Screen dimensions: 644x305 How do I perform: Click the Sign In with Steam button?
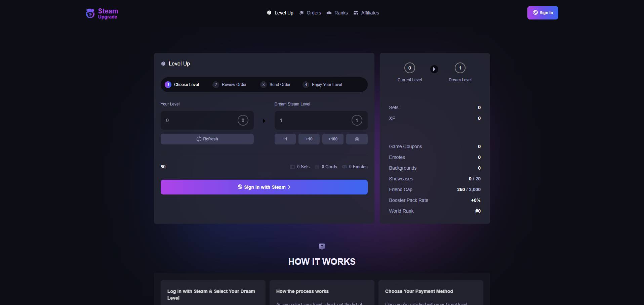[x=264, y=187]
